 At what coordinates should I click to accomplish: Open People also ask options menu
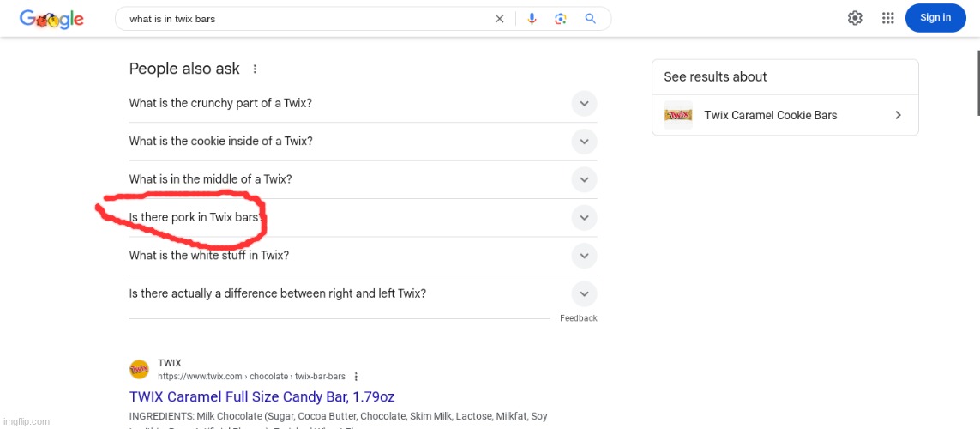255,69
